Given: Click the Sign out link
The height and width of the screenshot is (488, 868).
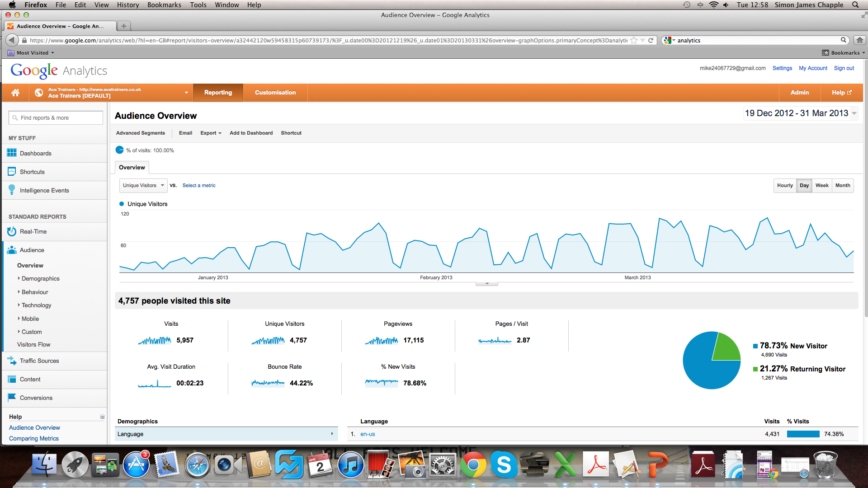Looking at the screenshot, I should coord(844,68).
